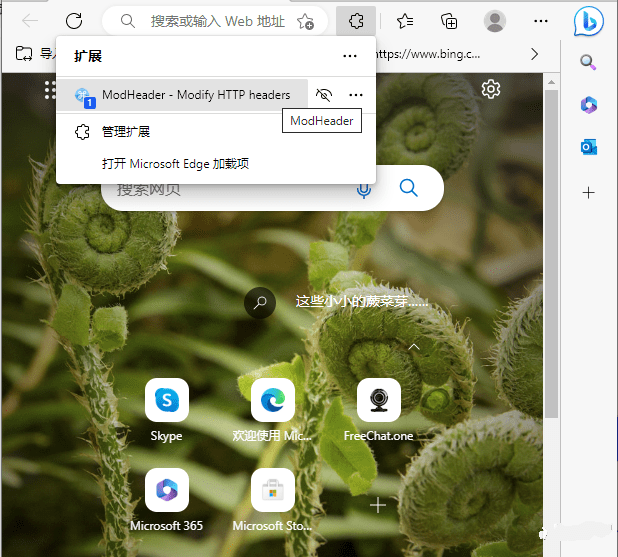This screenshot has height=557, width=618.
Task: Collapse quick links with the up chevron
Action: 414,346
